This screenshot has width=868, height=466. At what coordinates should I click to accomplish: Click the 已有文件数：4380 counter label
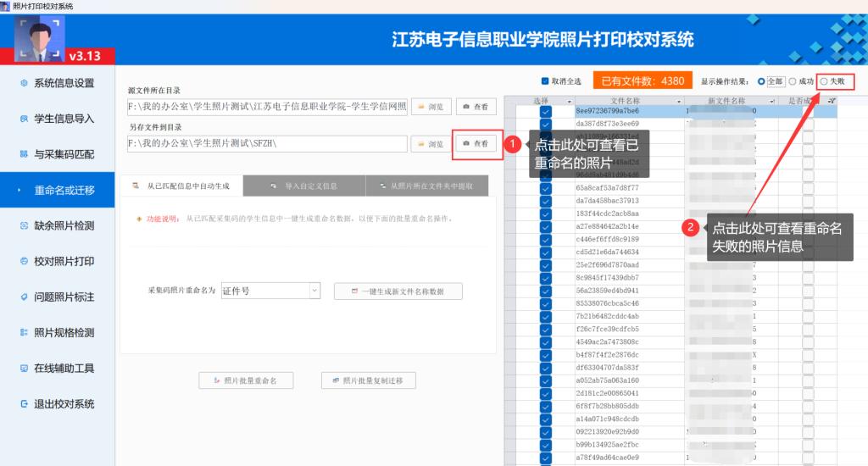(x=643, y=80)
